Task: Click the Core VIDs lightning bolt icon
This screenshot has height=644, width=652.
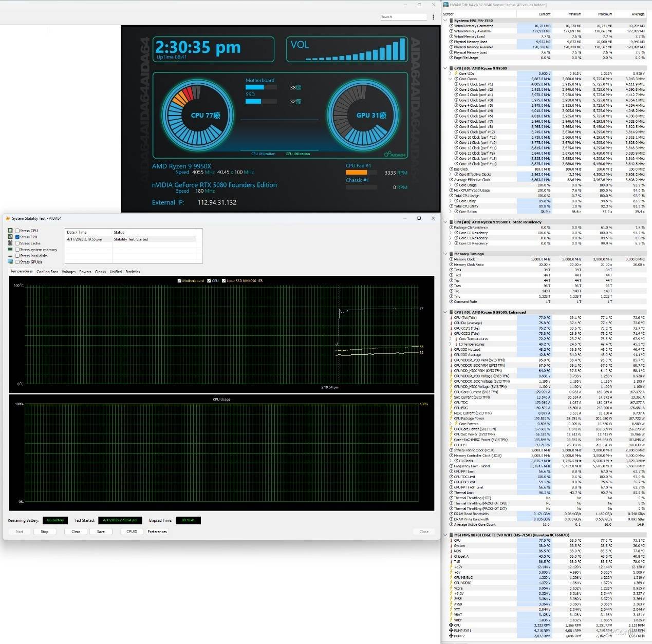Action: point(456,73)
